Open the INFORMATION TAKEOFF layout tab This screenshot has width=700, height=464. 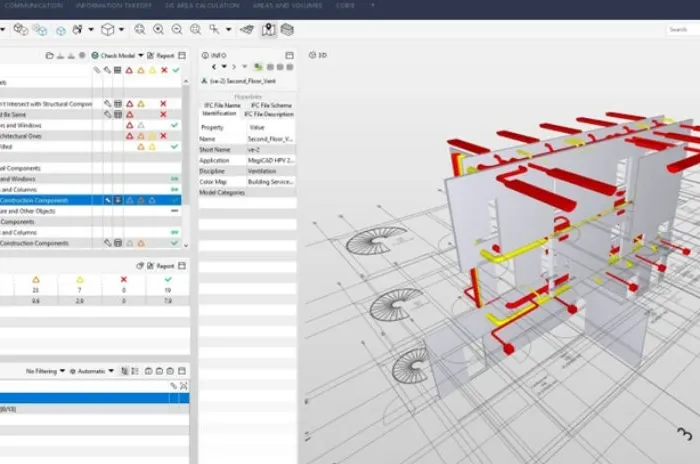114,5
